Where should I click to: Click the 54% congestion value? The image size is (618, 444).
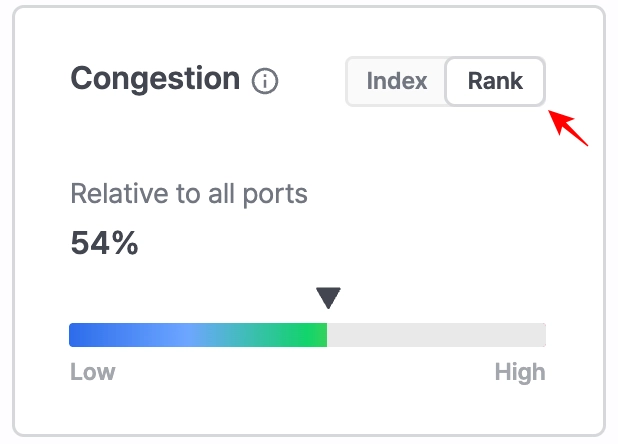coord(104,243)
